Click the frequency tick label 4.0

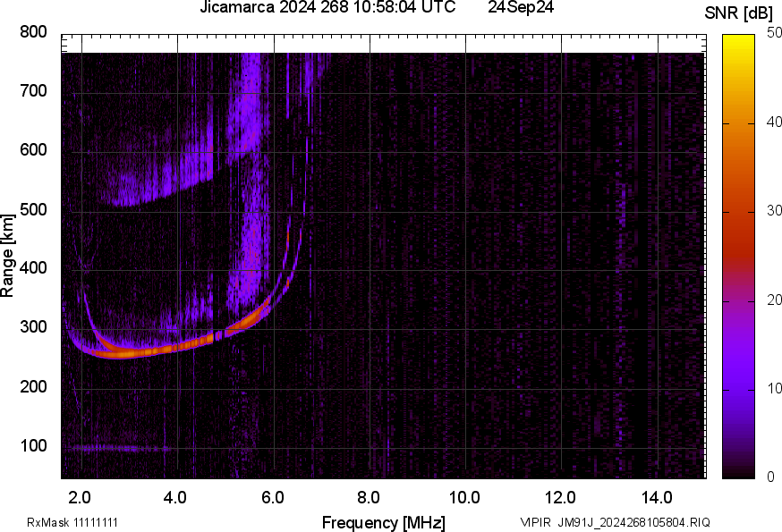pyautogui.click(x=175, y=498)
